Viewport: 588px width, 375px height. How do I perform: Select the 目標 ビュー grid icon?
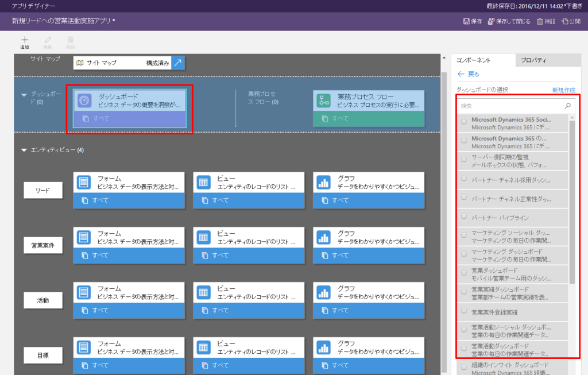click(204, 347)
